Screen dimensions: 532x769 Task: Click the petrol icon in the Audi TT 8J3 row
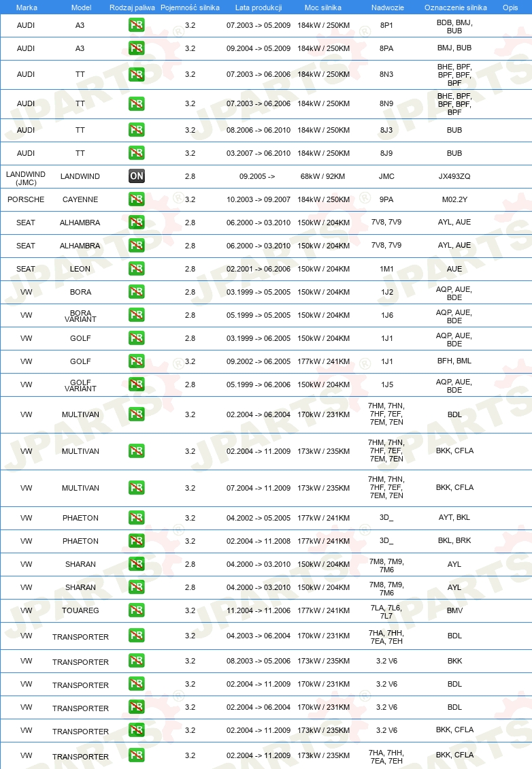pos(136,129)
